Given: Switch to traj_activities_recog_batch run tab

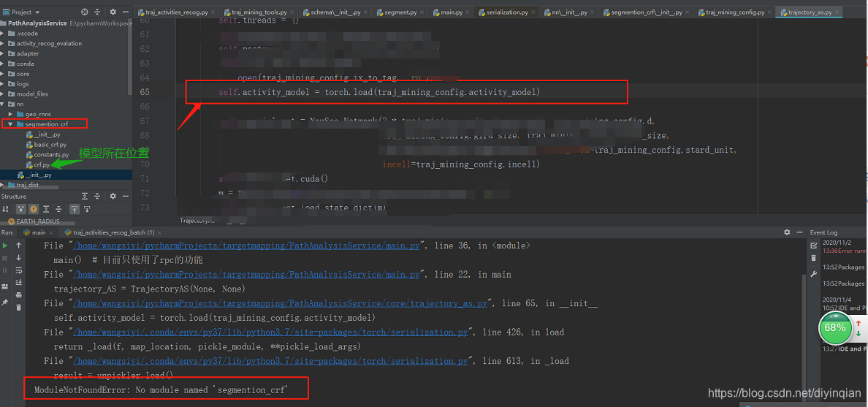Looking at the screenshot, I should [x=113, y=232].
